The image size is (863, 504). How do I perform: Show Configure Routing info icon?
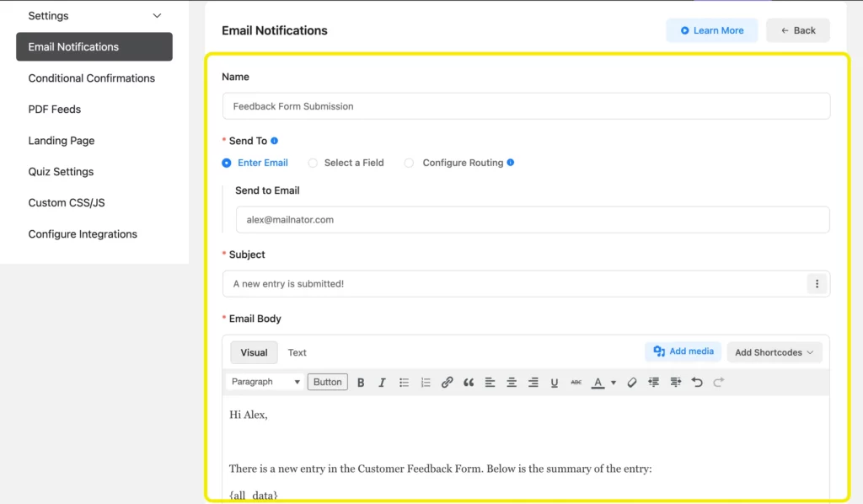pos(510,163)
